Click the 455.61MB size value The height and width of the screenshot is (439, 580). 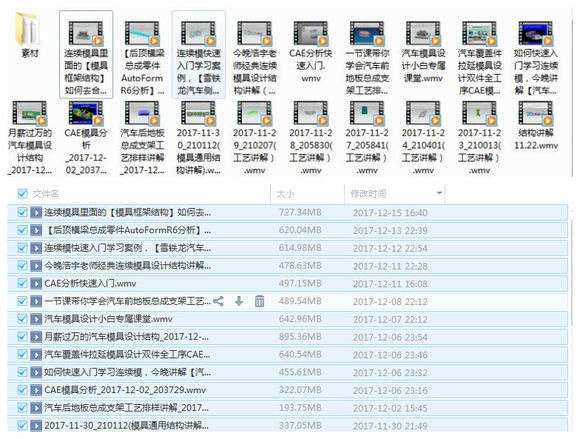pyautogui.click(x=300, y=372)
